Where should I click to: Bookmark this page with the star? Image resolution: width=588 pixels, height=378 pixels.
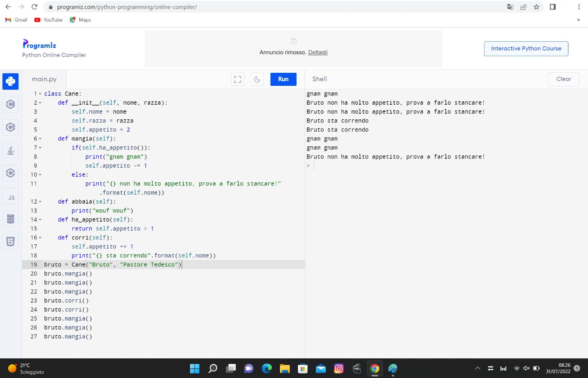tap(537, 7)
